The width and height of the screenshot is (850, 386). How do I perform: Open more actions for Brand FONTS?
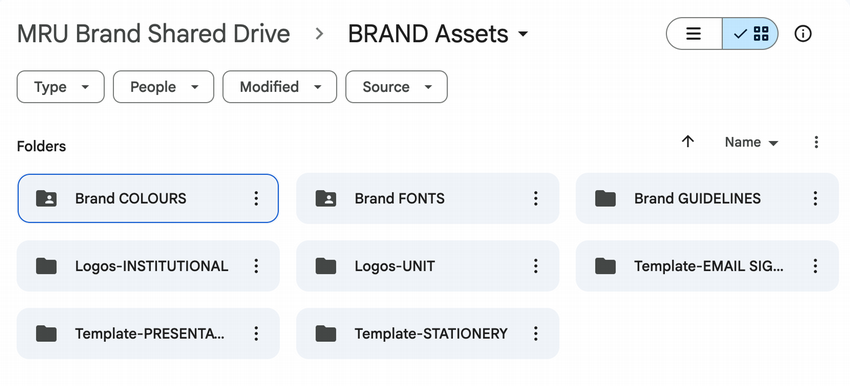point(536,198)
